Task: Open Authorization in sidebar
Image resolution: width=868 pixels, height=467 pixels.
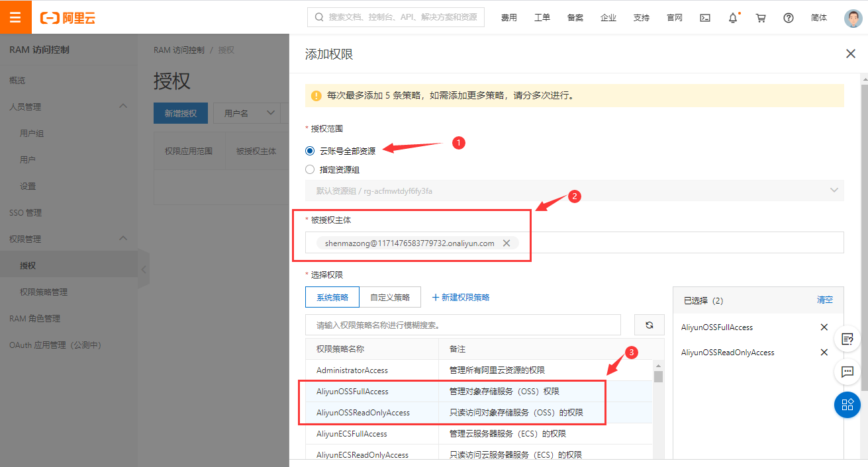Action: point(69,265)
